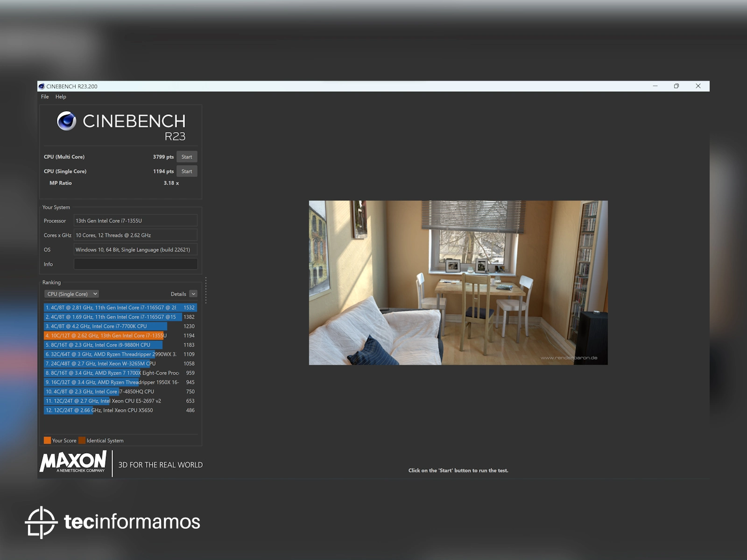The width and height of the screenshot is (747, 560).
Task: Open the File menu
Action: coord(45,97)
